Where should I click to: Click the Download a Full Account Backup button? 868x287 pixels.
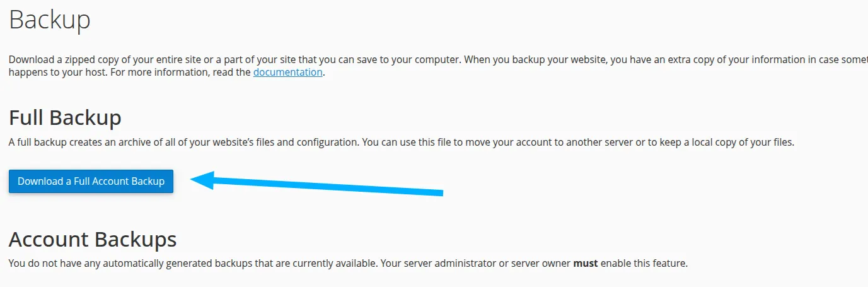(91, 181)
